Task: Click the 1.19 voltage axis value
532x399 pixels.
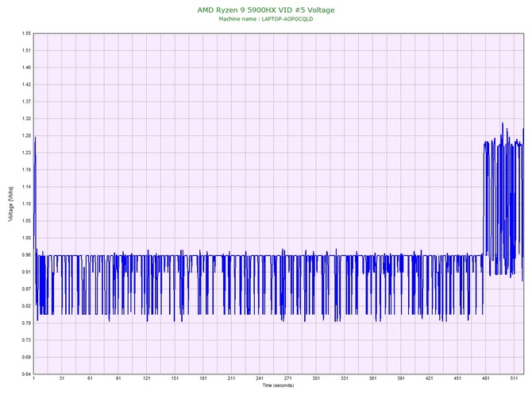Action: 26,169
